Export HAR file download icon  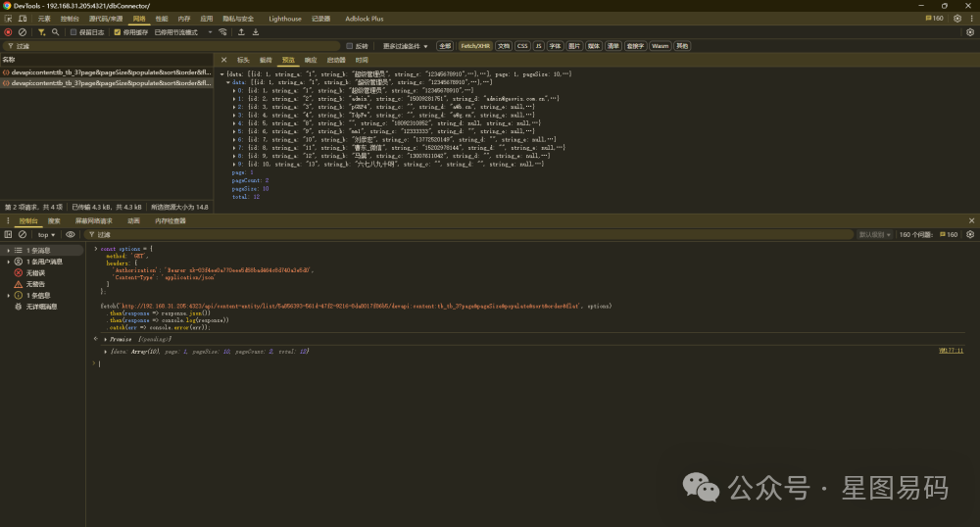pyautogui.click(x=256, y=32)
